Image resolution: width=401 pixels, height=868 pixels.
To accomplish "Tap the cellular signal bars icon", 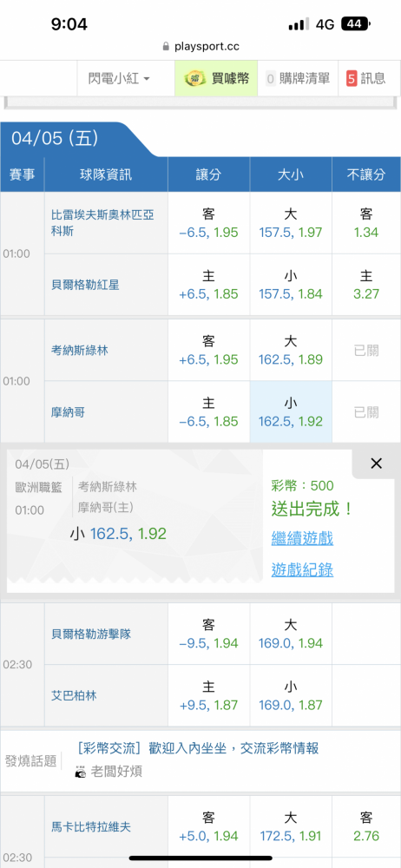I will coord(299,24).
